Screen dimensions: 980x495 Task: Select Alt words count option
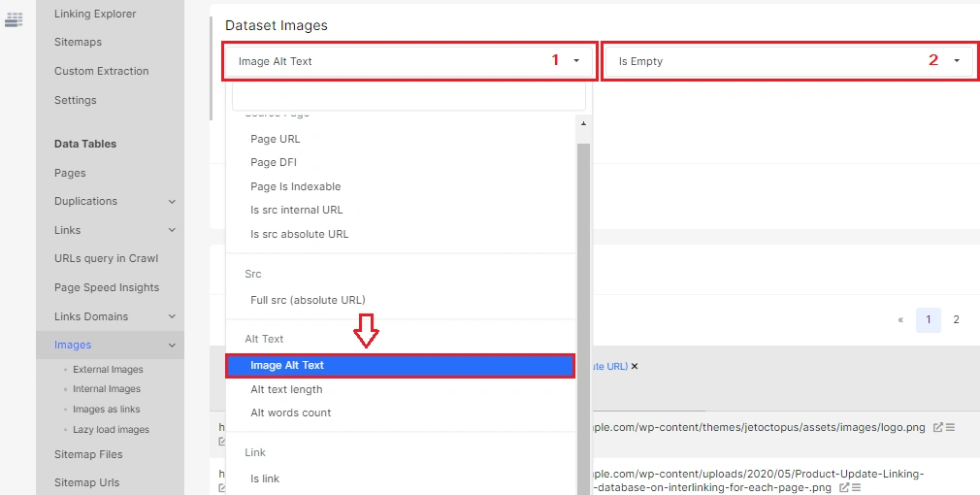tap(291, 412)
